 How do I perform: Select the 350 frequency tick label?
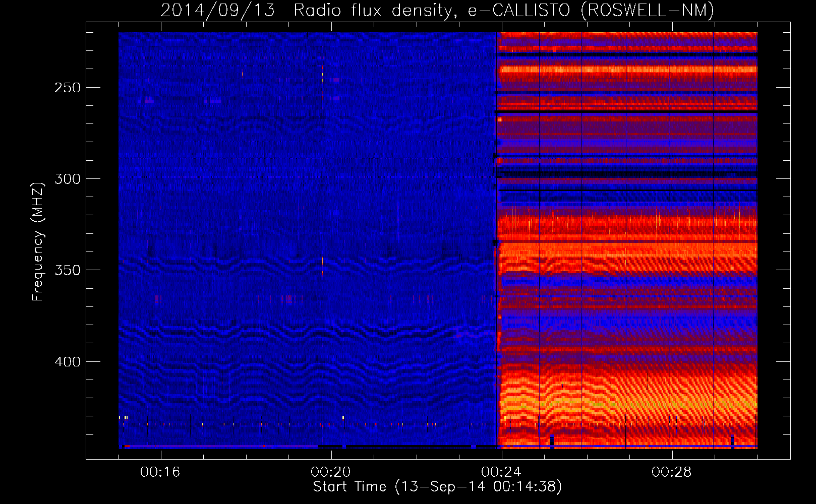68,270
